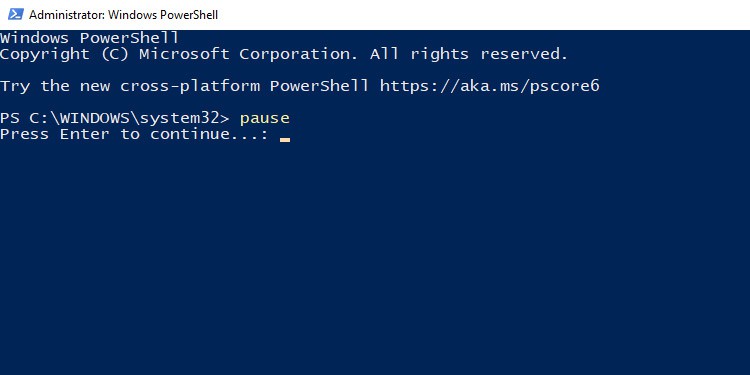The height and width of the screenshot is (375, 750).
Task: Click the word "Copyright" in the console
Action: [45, 55]
